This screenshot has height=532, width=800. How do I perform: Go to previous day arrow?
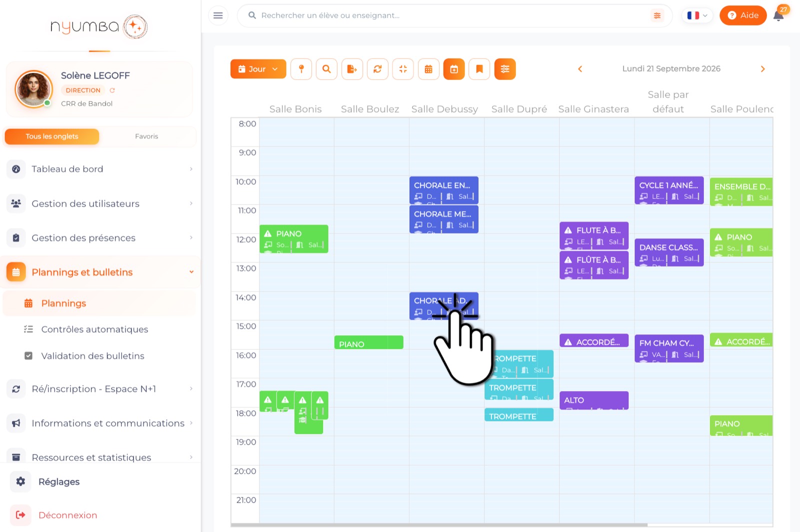(580, 69)
